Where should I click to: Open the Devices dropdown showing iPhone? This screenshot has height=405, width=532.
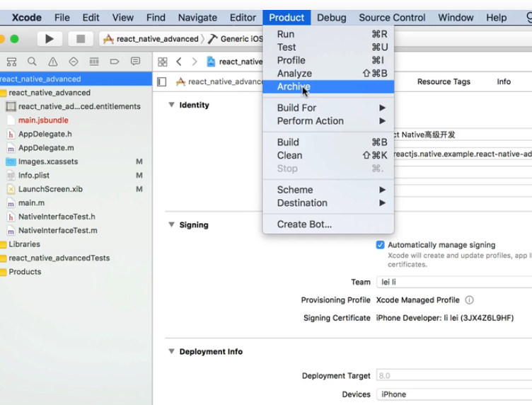pos(454,394)
